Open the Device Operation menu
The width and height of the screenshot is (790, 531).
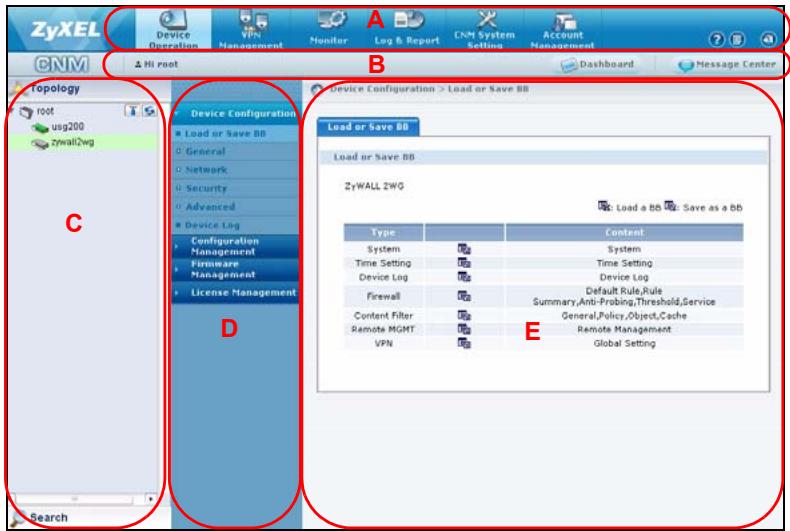coord(173,29)
